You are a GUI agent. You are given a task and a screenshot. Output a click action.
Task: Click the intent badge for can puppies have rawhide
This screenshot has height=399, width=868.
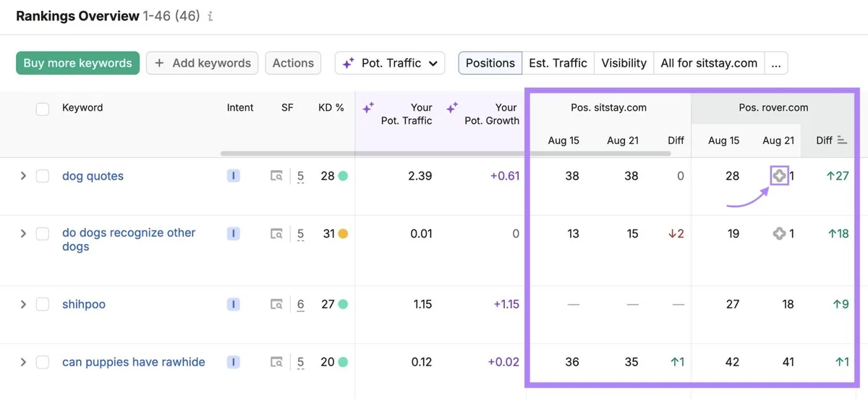tap(233, 362)
